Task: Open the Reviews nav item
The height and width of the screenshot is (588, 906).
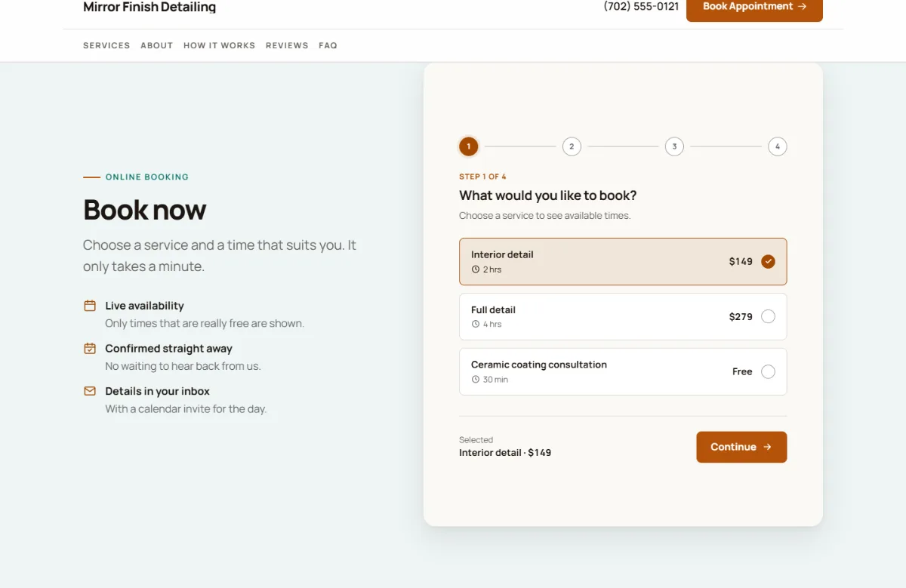Action: pyautogui.click(x=287, y=45)
